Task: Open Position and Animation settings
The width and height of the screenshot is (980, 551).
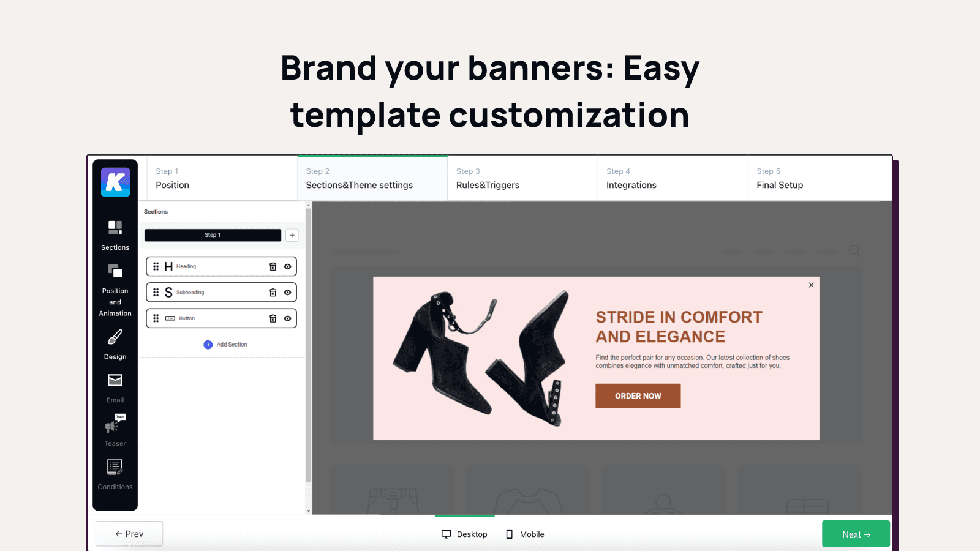Action: point(115,290)
